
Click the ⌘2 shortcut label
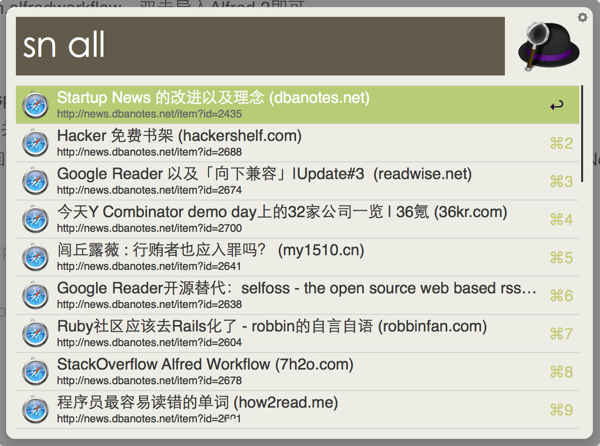point(561,144)
